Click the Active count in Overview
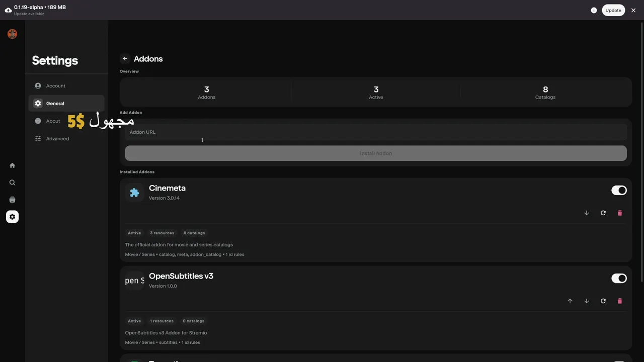Viewport: 644px width, 362px height. [x=376, y=93]
